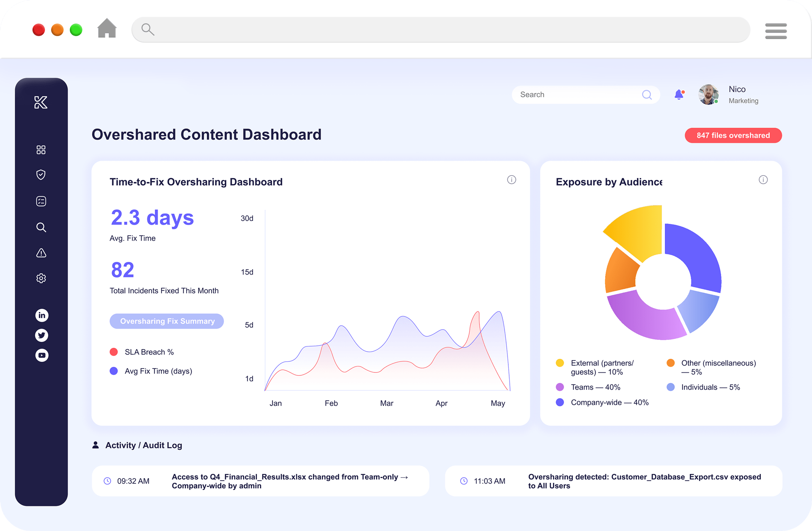Click info icon on Exposure by Audience card

pyautogui.click(x=763, y=180)
